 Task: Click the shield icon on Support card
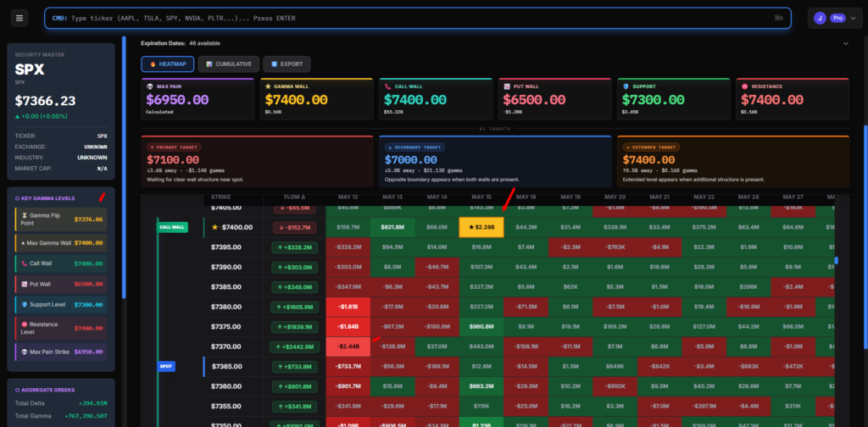[626, 86]
